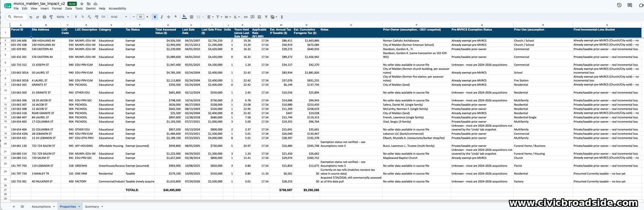Add a new sheet

pyautogui.click(x=14, y=206)
